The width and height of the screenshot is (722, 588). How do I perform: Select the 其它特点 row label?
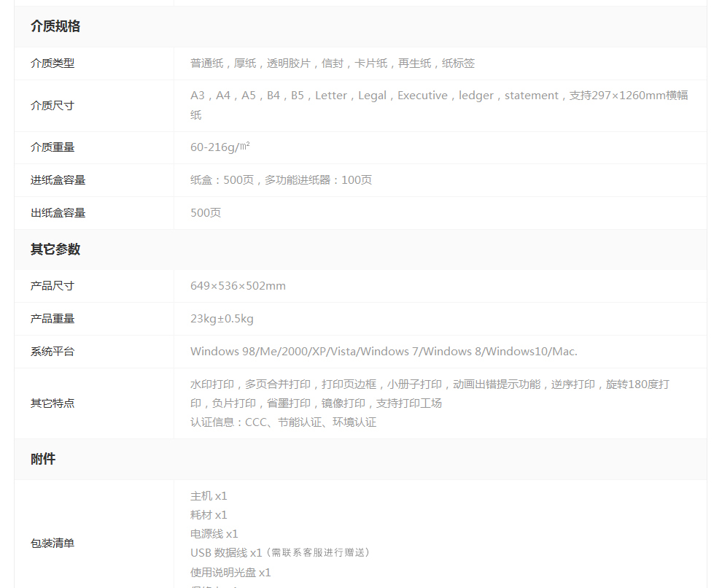pos(53,403)
